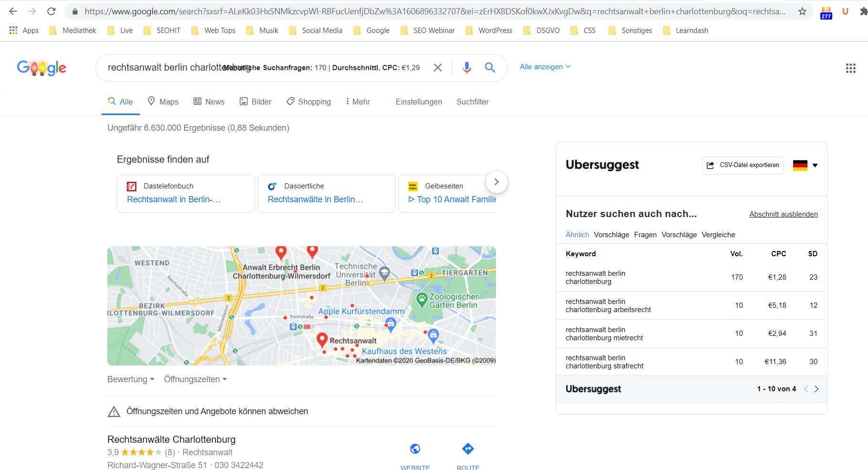Switch to the Bilder search tab
Screen dimensions: 868x470
click(256, 102)
